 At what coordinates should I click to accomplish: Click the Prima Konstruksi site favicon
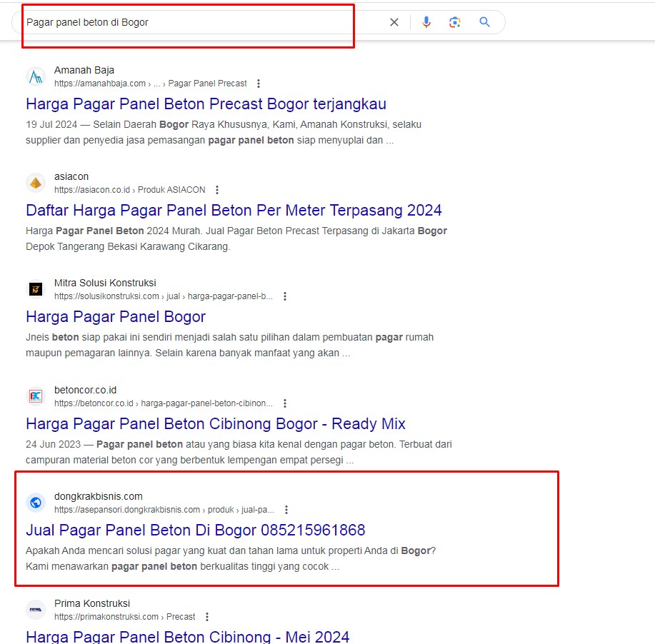36,610
